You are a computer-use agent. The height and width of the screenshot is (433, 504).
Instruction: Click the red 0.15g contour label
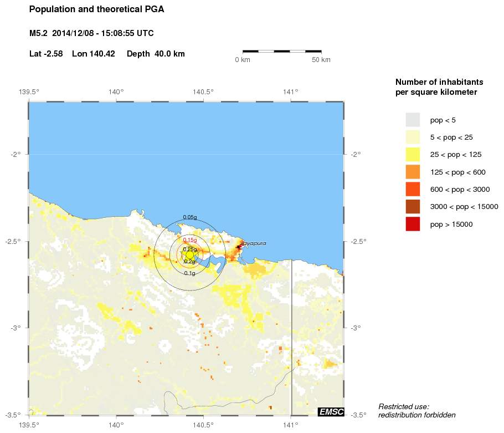click(189, 240)
